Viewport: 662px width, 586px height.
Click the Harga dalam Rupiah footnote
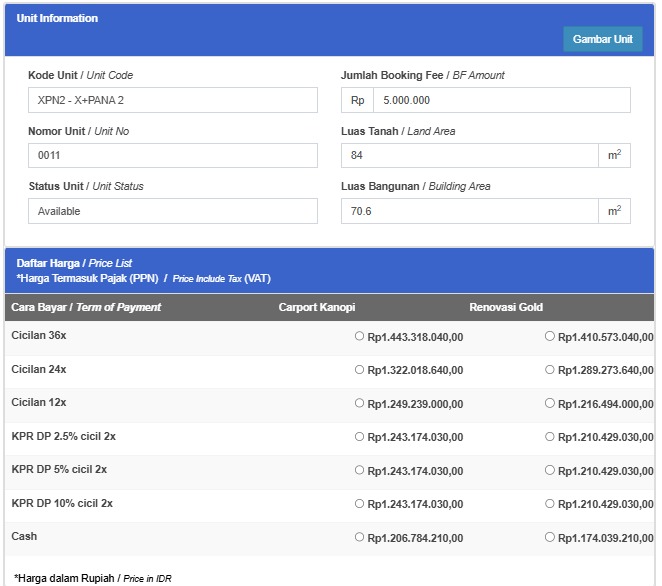[x=93, y=578]
